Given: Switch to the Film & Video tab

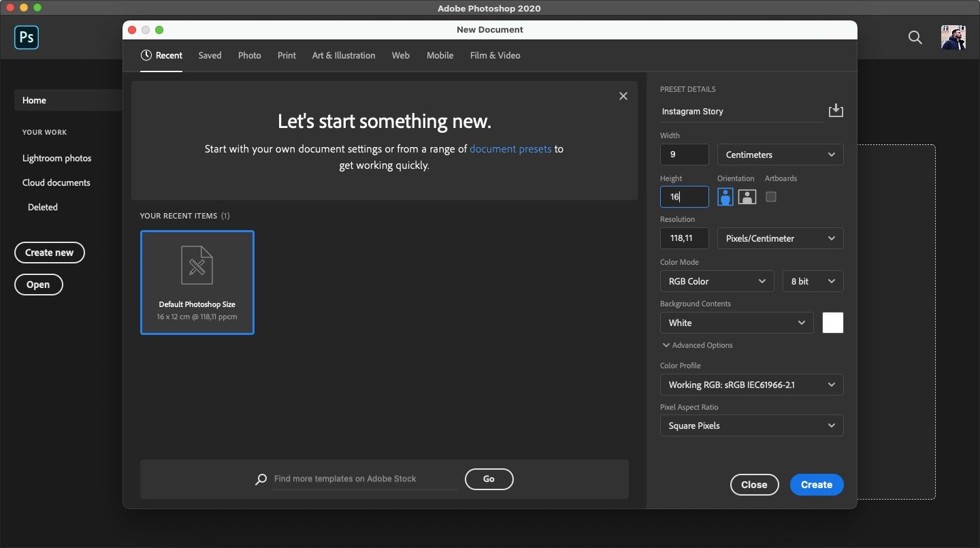Looking at the screenshot, I should pos(495,55).
